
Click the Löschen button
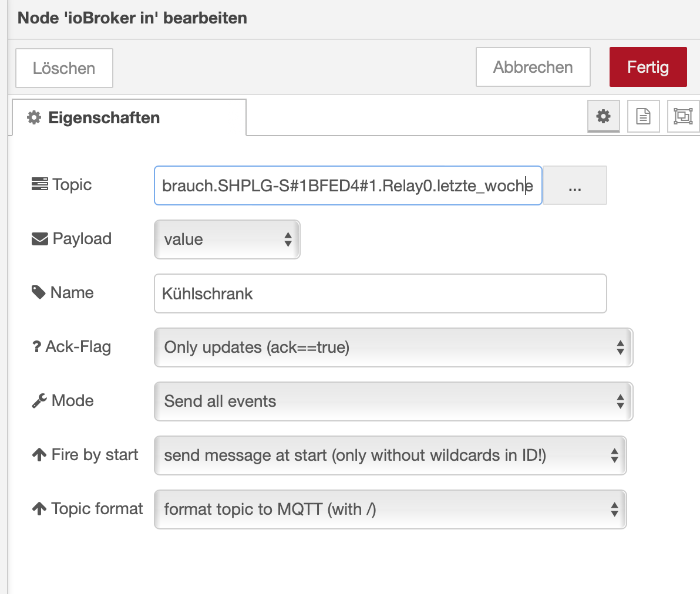tap(64, 68)
